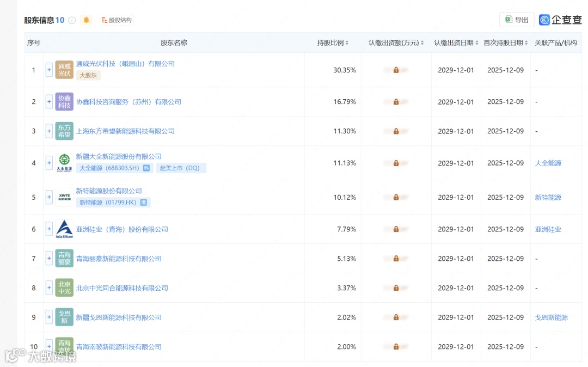Open 新疆戈恩斯能源科技有限公司 link
The image size is (588, 367).
(x=119, y=317)
